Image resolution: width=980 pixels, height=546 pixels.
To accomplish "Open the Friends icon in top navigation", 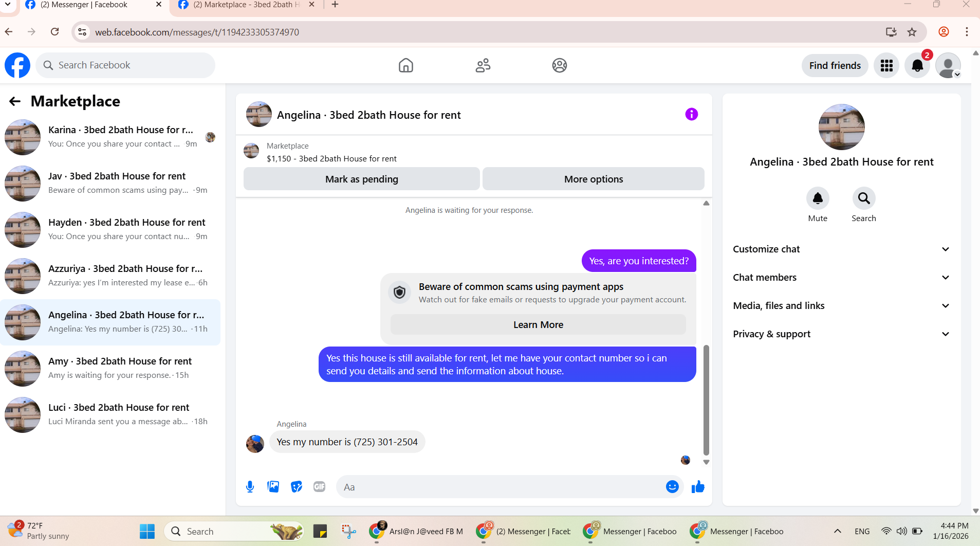I will pos(483,65).
